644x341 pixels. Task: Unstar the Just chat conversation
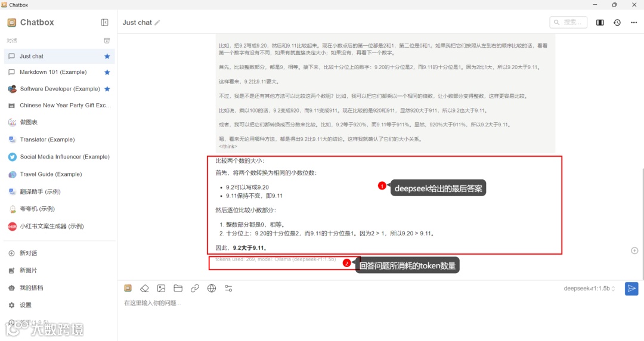click(107, 56)
